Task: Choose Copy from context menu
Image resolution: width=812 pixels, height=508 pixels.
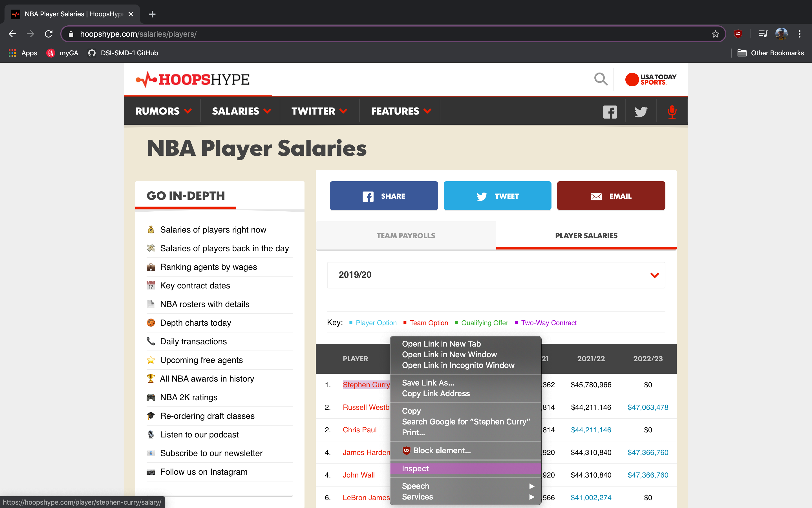Action: (466, 411)
